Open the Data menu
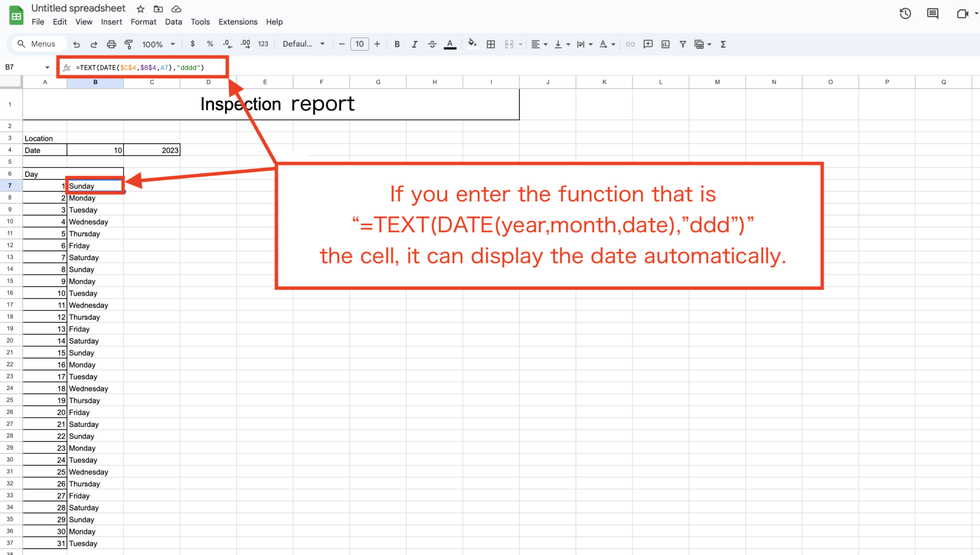The width and height of the screenshot is (980, 555). click(x=174, y=22)
